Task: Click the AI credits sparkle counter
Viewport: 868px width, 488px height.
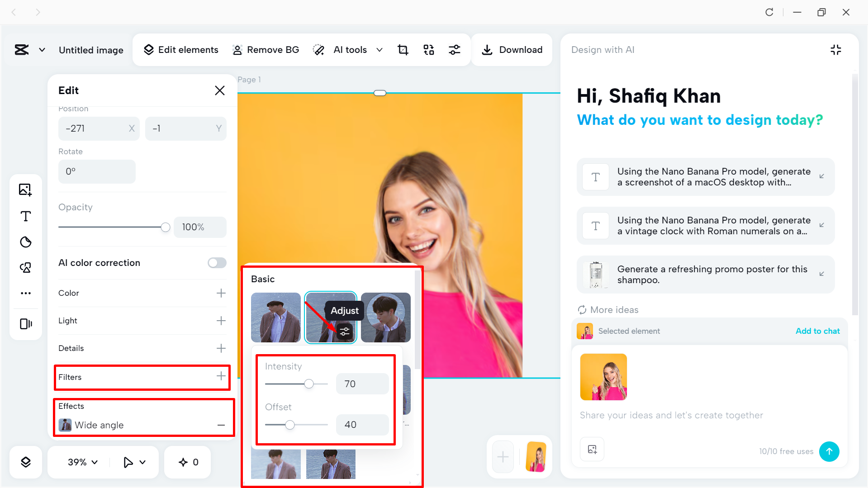Action: pyautogui.click(x=189, y=462)
